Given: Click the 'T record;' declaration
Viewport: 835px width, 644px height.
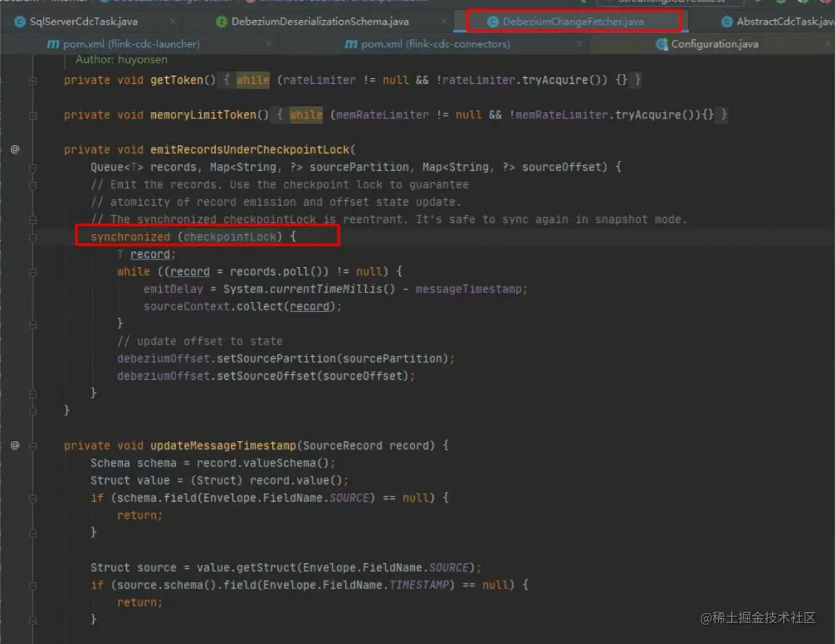Looking at the screenshot, I should [146, 255].
